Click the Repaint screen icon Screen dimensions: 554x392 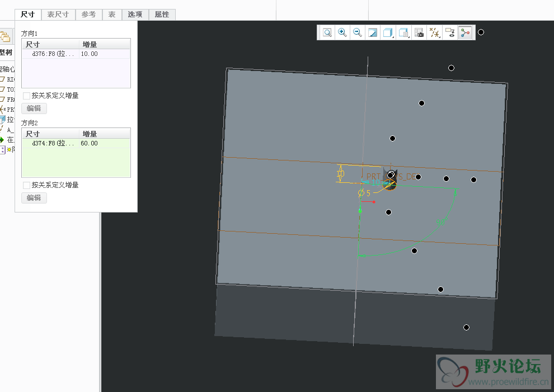372,33
